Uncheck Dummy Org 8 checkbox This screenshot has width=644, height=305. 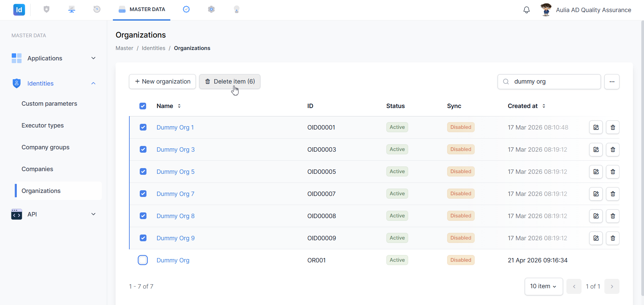pos(143,216)
